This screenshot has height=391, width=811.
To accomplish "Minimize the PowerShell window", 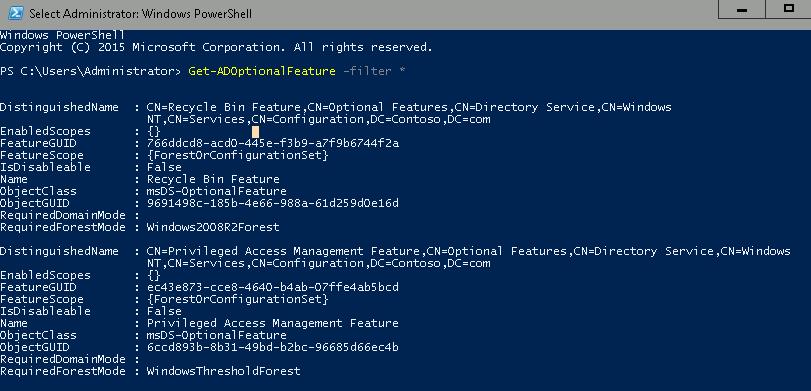I will [741, 10].
